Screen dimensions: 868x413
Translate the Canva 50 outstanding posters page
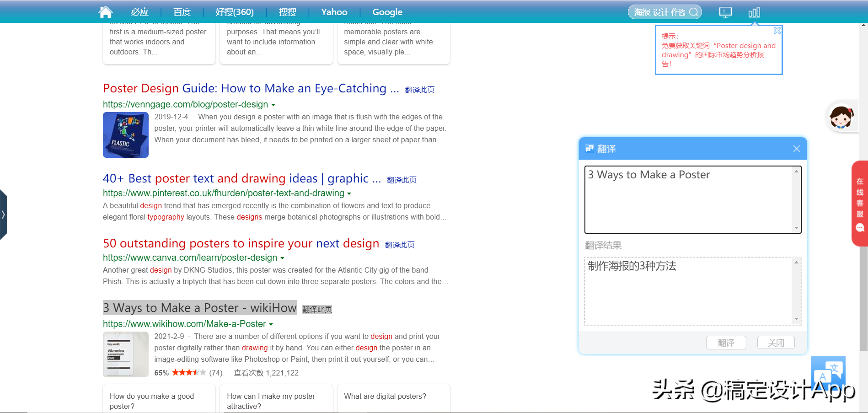click(400, 245)
